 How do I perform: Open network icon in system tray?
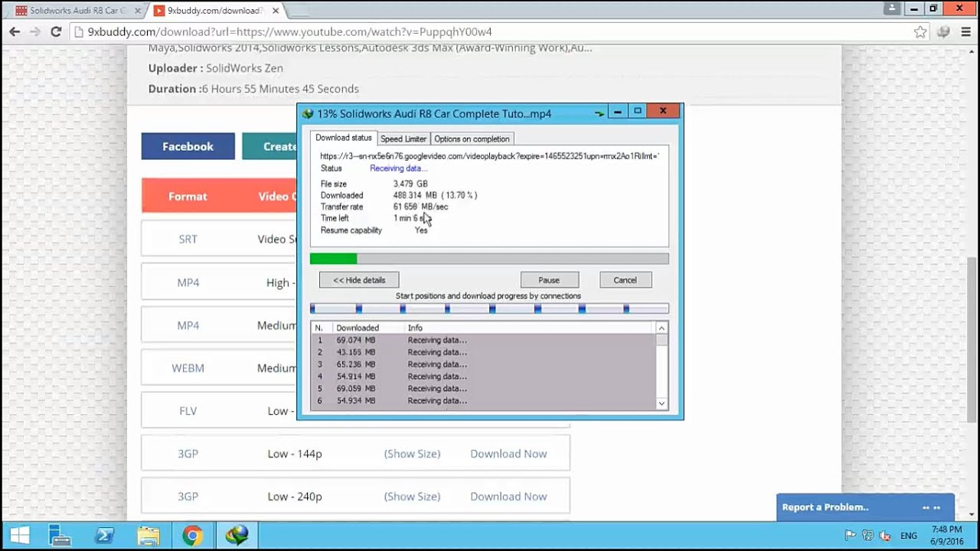pyautogui.click(x=867, y=536)
